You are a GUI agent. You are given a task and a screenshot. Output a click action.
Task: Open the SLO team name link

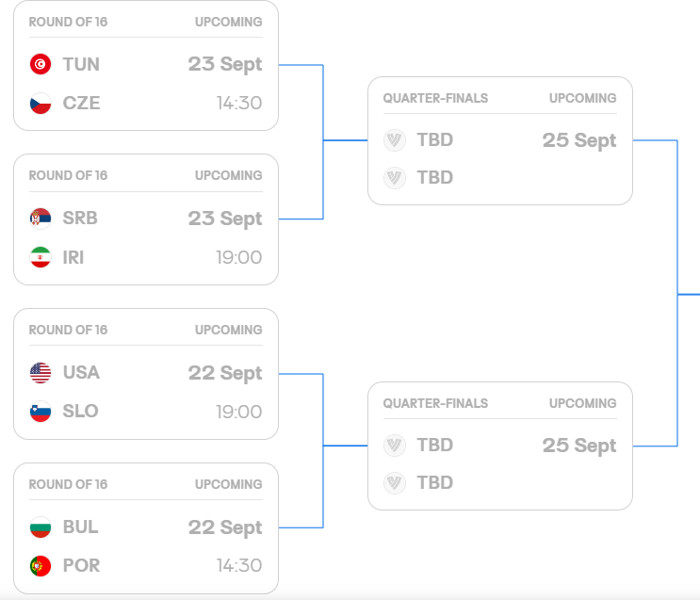click(80, 412)
